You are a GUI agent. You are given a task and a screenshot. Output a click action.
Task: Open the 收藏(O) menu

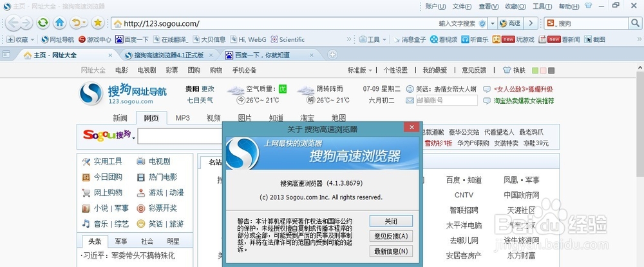515,6
